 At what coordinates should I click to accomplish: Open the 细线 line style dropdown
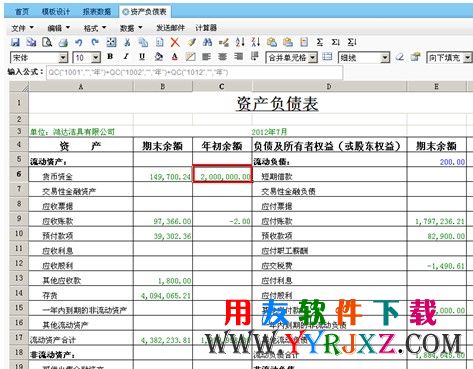click(x=385, y=58)
